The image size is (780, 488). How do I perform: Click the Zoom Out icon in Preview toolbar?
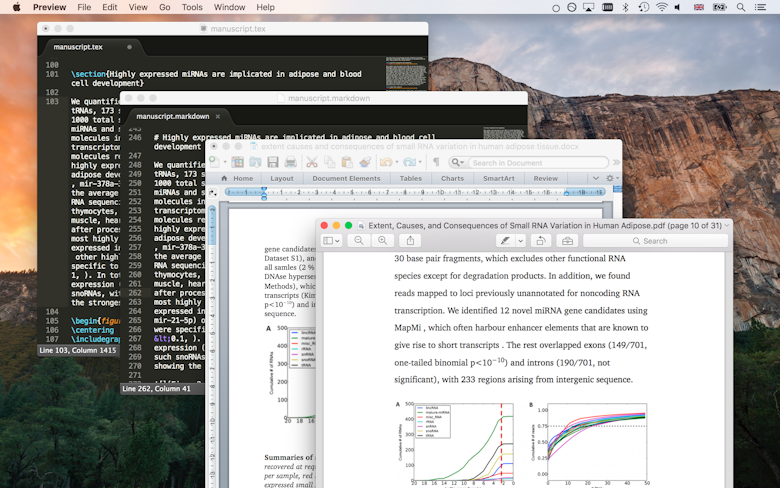tap(359, 241)
